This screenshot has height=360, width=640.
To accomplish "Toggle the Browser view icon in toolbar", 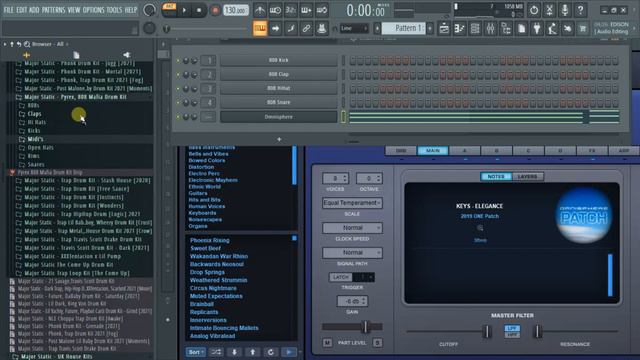I will [x=506, y=29].
